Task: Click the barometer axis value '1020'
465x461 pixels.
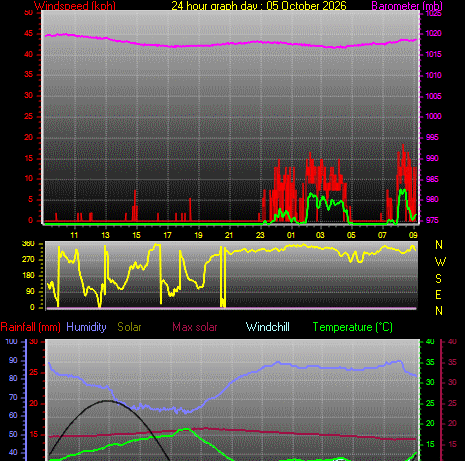Action: (x=434, y=33)
